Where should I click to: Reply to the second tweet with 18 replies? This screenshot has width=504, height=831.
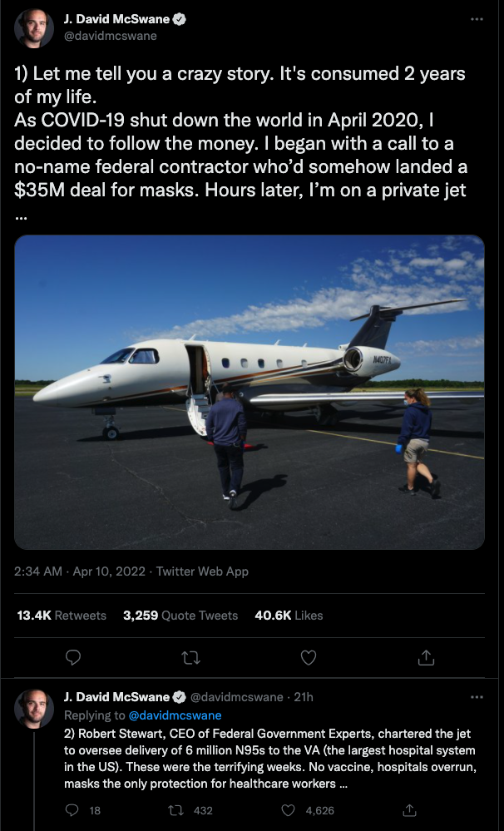pos(82,810)
